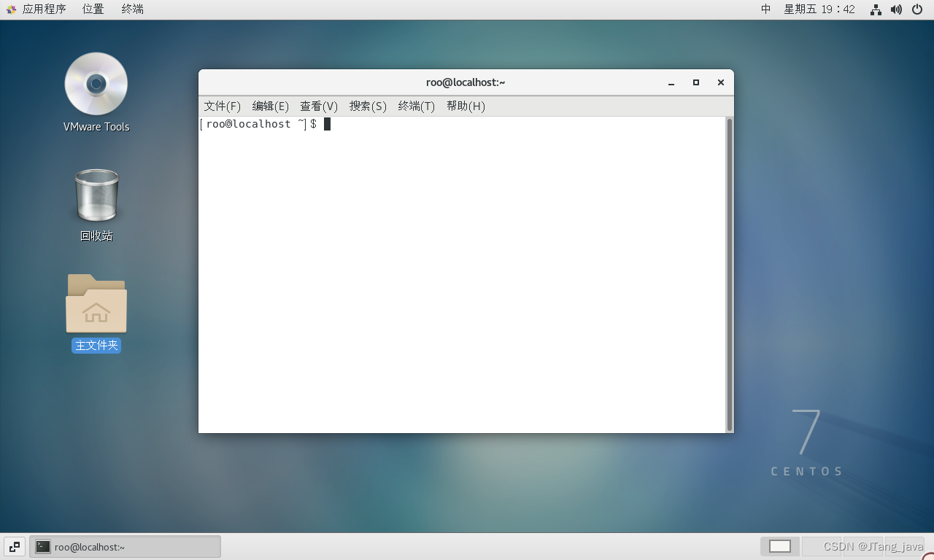Open the 搜索(S) menu in terminal
This screenshot has height=560, width=934.
[368, 106]
